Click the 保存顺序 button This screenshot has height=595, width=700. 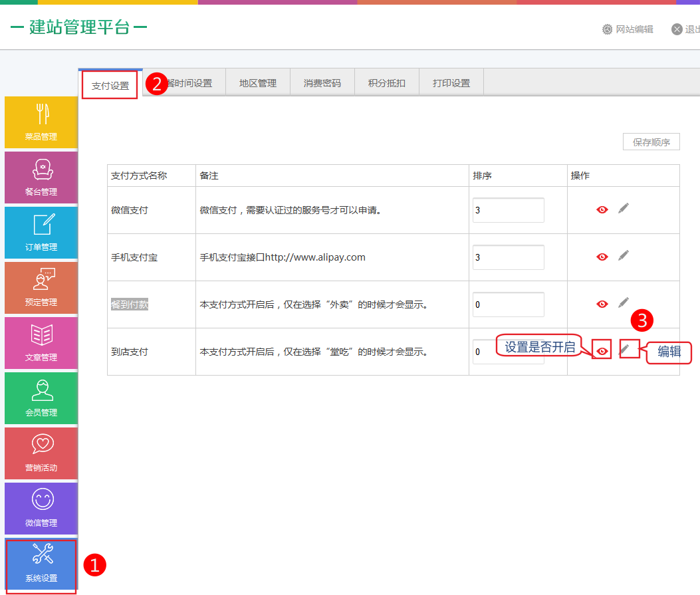pos(651,142)
